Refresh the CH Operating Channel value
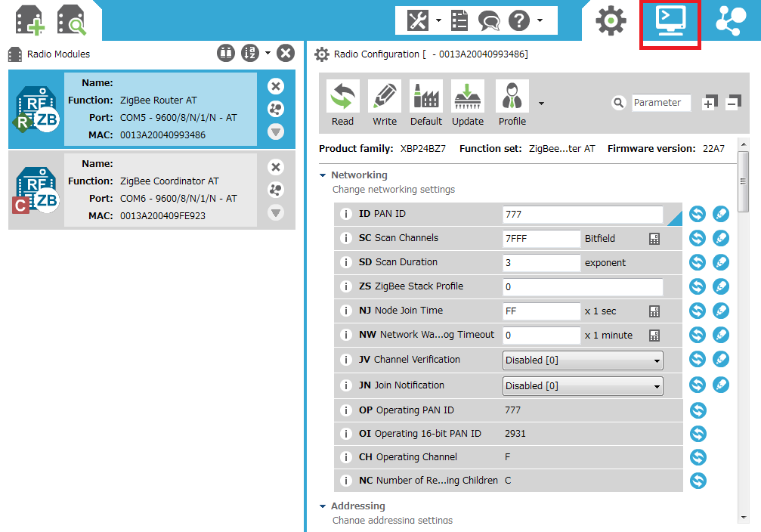The height and width of the screenshot is (532, 761). pyautogui.click(x=698, y=457)
